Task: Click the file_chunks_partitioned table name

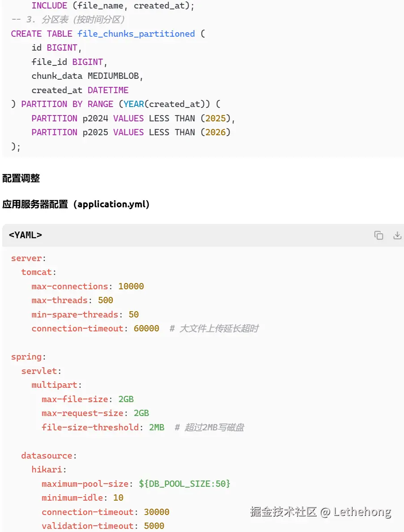Action: click(136, 34)
